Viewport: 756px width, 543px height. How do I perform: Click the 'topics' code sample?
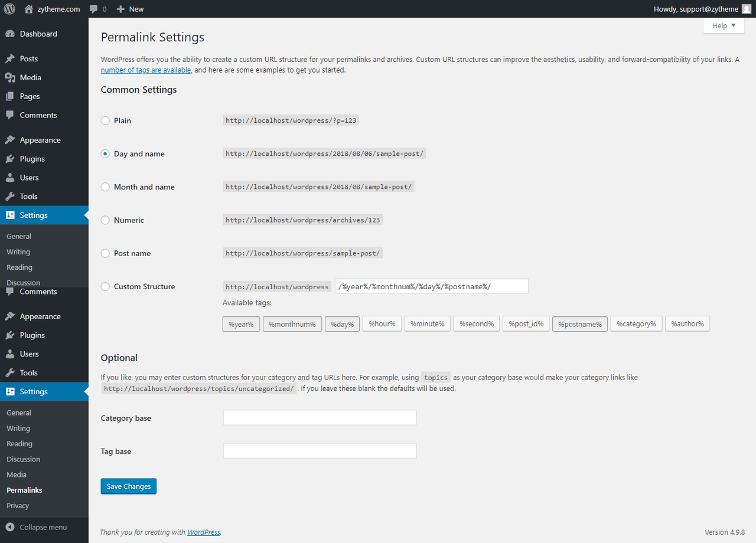coord(436,377)
